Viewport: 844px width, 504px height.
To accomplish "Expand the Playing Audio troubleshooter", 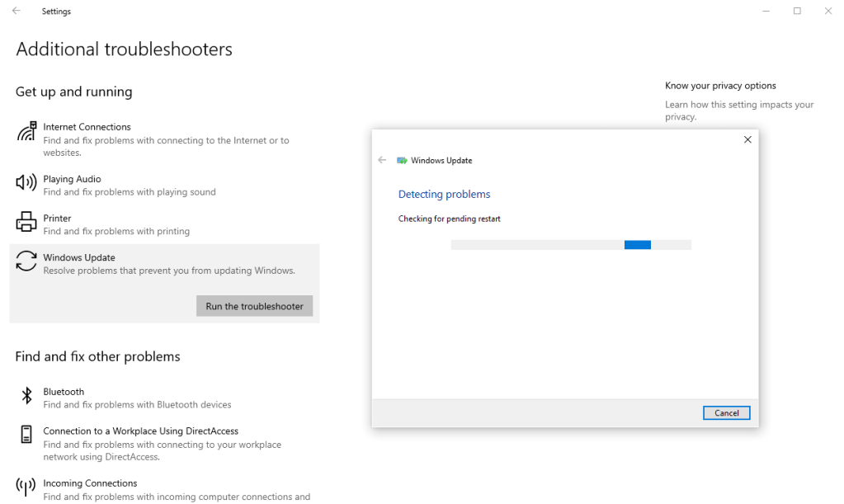I will point(163,186).
